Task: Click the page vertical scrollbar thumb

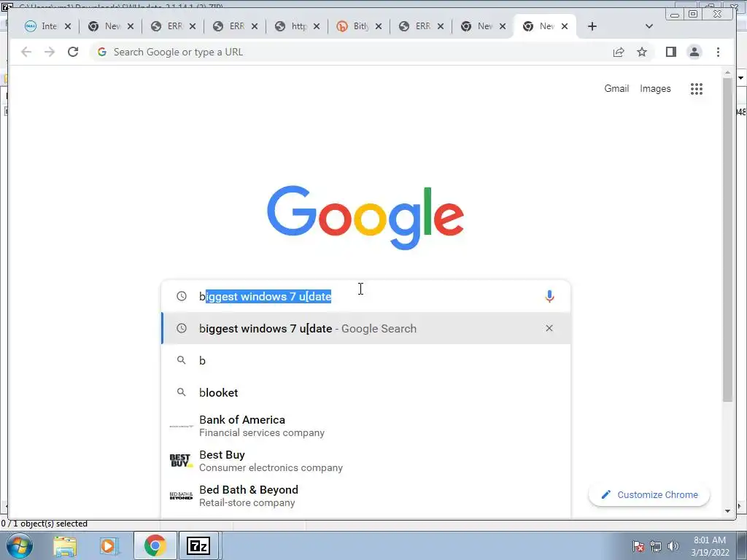Action: [727, 240]
